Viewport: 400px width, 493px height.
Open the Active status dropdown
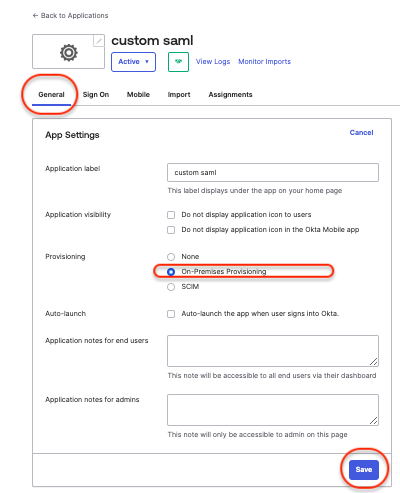133,62
